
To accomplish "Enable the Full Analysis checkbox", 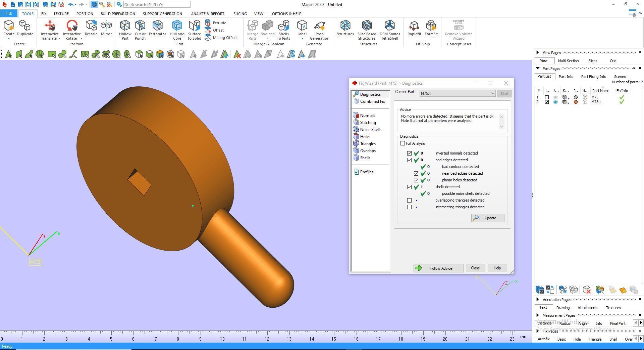I will pos(402,143).
